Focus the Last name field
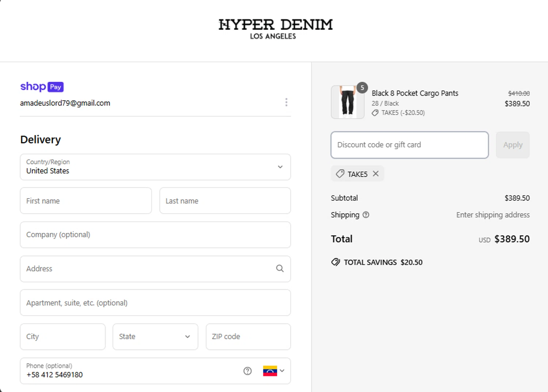Screen dimensions: 548x392 click(x=225, y=201)
